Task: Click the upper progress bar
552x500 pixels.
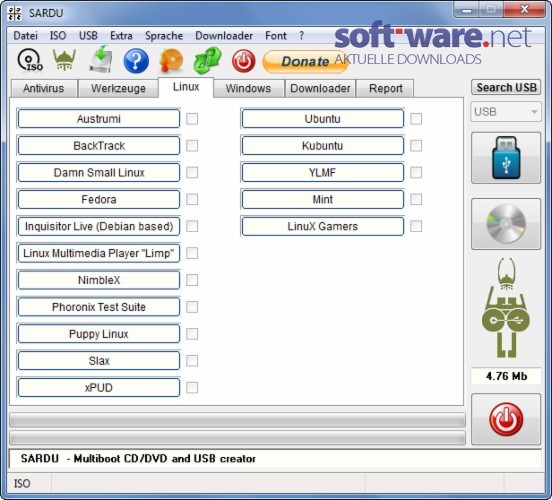Action: click(x=237, y=420)
